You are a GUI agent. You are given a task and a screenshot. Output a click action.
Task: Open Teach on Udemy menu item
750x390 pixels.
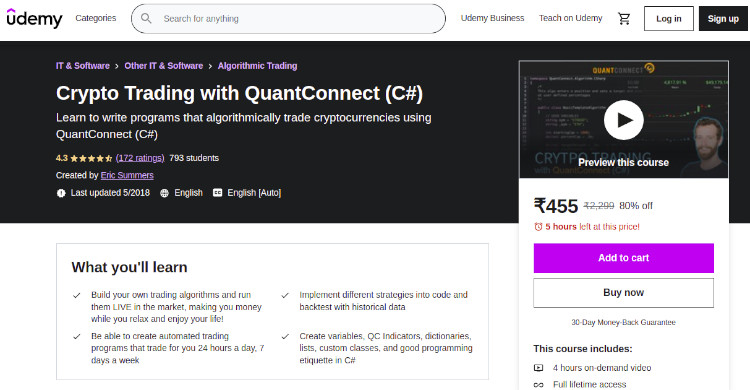click(571, 18)
